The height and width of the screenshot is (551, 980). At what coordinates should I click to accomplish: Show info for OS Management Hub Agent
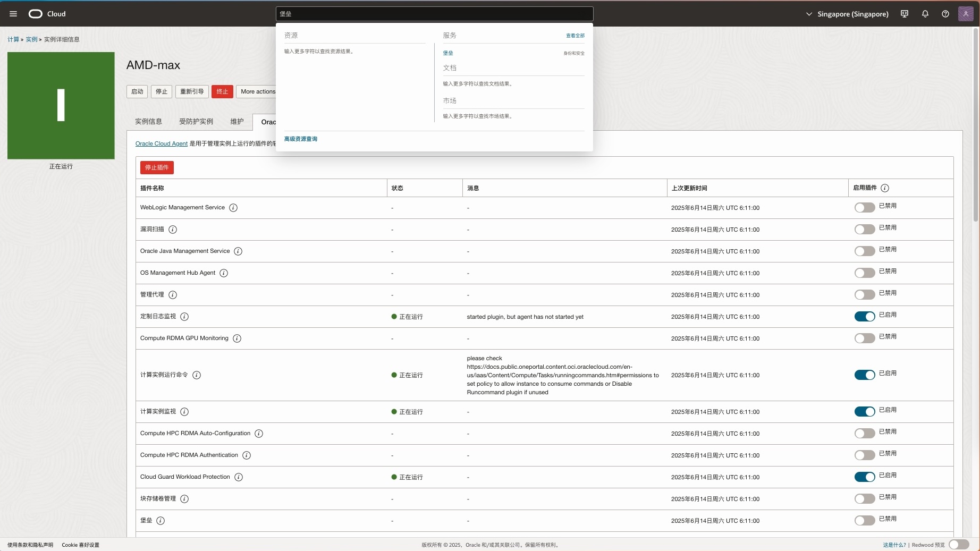[224, 273]
